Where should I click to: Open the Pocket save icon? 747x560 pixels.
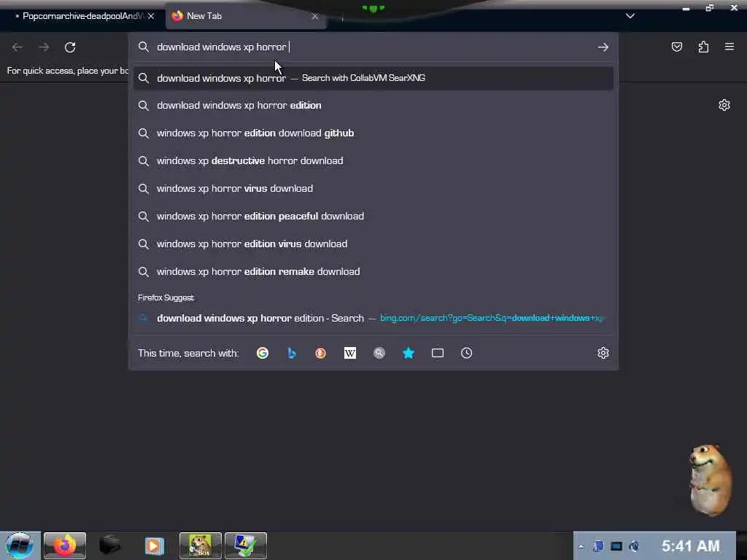tap(676, 47)
